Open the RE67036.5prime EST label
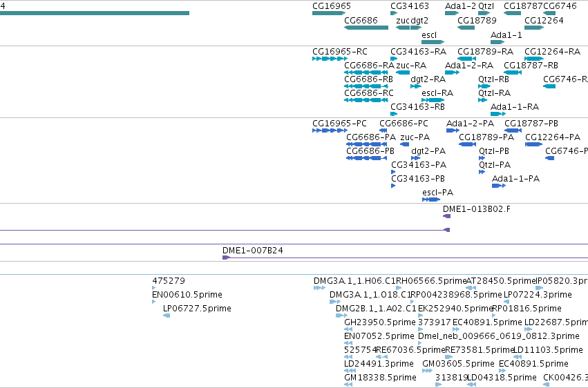 tap(410, 350)
